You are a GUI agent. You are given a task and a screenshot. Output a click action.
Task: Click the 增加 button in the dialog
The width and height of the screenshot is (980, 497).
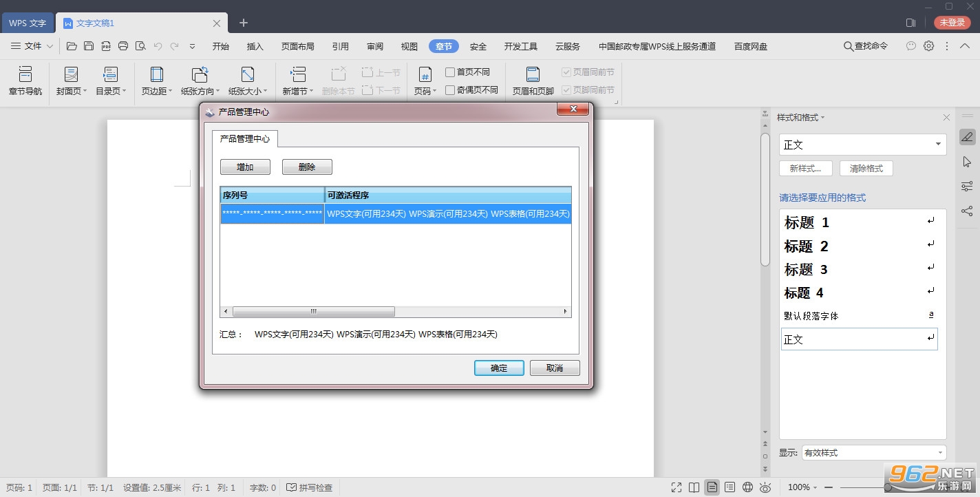(245, 167)
